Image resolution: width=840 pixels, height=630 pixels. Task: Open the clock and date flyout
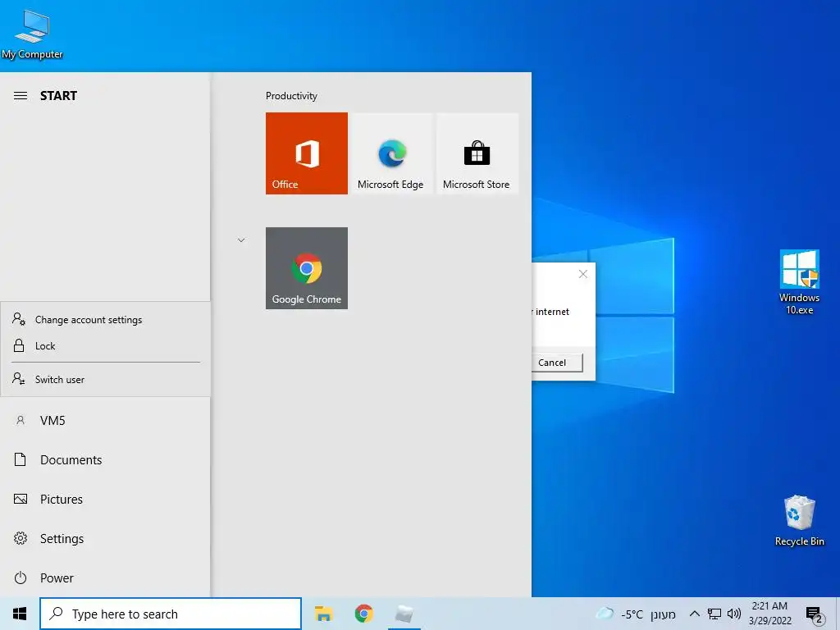click(x=769, y=614)
